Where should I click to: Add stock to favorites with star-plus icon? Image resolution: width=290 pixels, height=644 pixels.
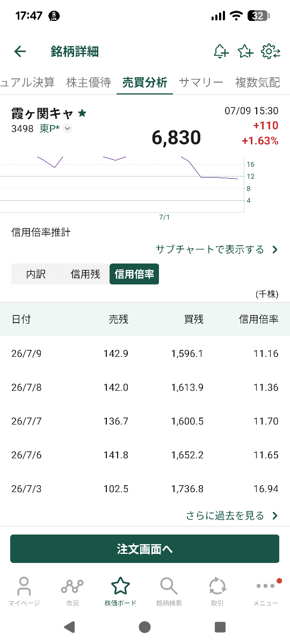pyautogui.click(x=245, y=52)
